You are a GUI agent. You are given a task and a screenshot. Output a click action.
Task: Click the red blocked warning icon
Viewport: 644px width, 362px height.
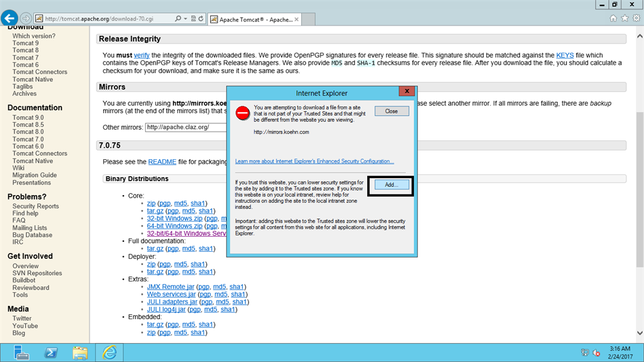242,113
